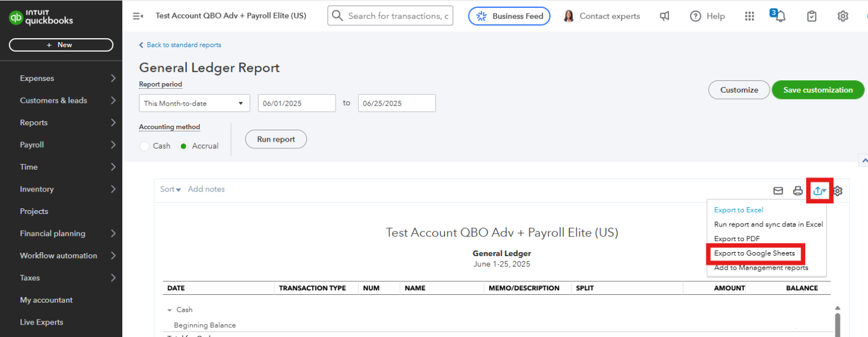Click the search for transactions field
The width and height of the screenshot is (868, 337).
coord(391,16)
